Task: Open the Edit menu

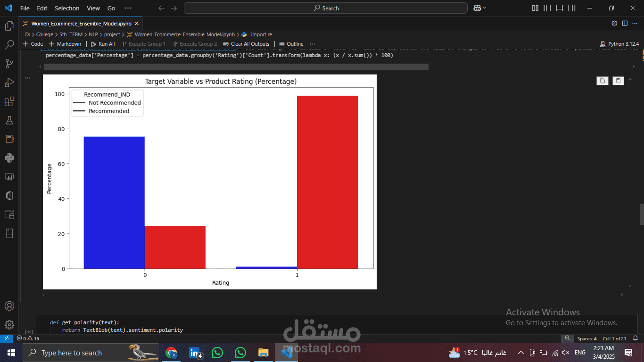Action: click(x=42, y=8)
